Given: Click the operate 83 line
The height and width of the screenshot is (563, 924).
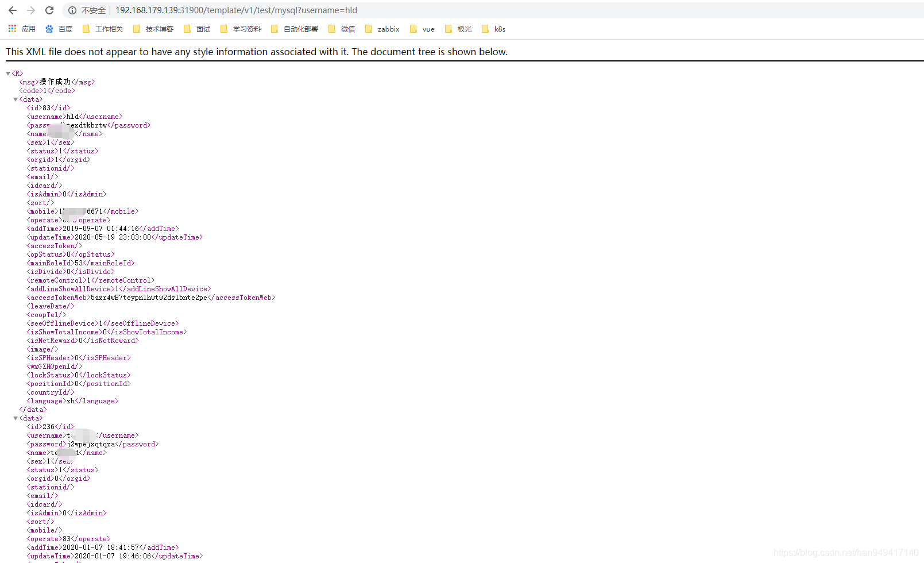Looking at the screenshot, I should (68, 539).
